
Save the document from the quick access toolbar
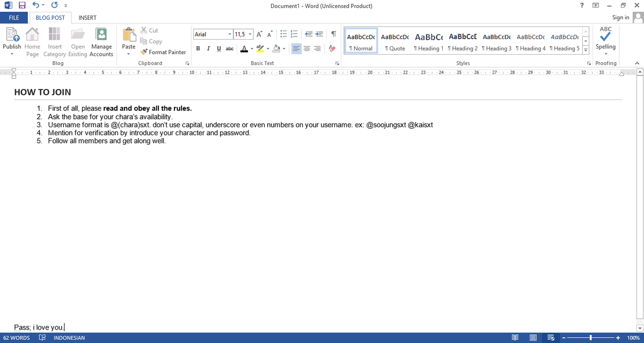22,5
